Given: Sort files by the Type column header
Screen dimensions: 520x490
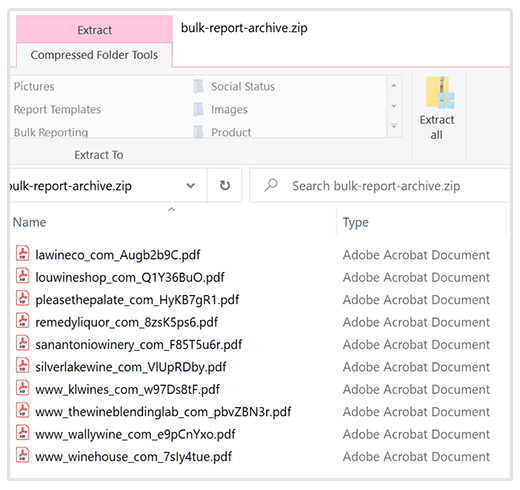Looking at the screenshot, I should tap(356, 223).
